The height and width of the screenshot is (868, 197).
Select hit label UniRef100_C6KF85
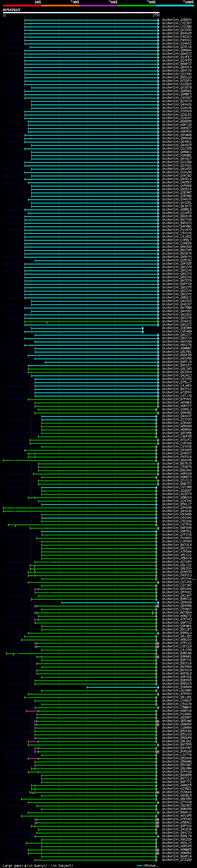[176, 436]
